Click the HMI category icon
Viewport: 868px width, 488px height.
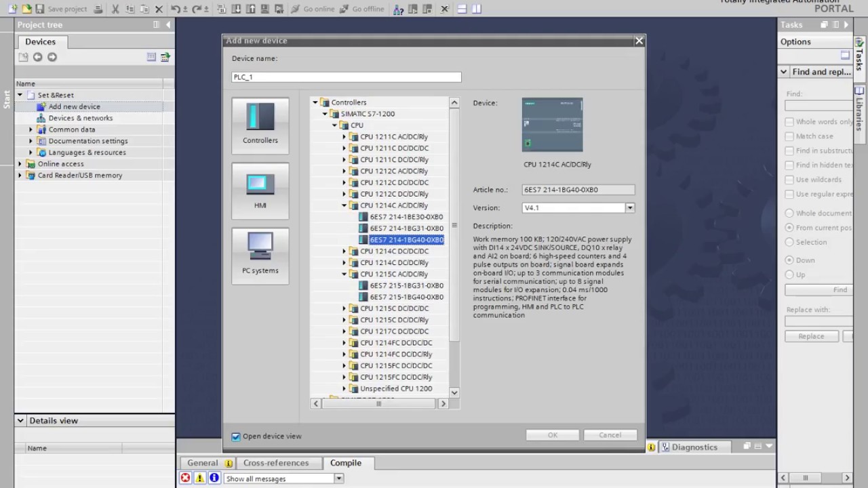[260, 190]
